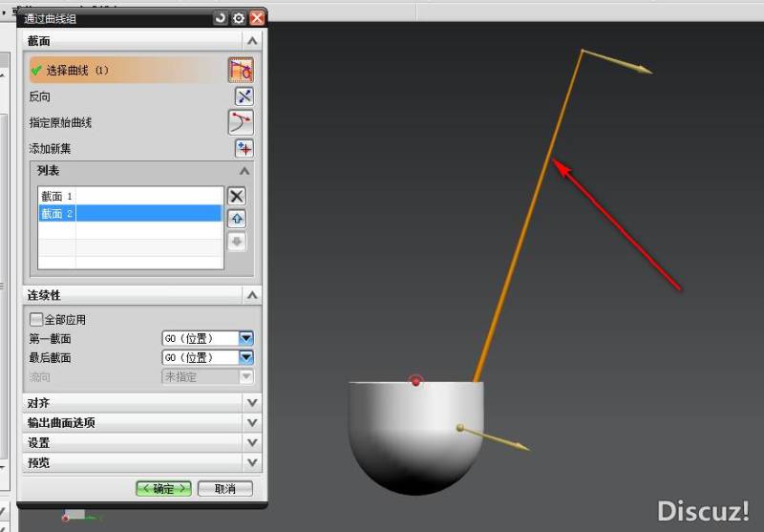Image resolution: width=764 pixels, height=532 pixels.
Task: Click the 取消 cancel button
Action: click(225, 489)
